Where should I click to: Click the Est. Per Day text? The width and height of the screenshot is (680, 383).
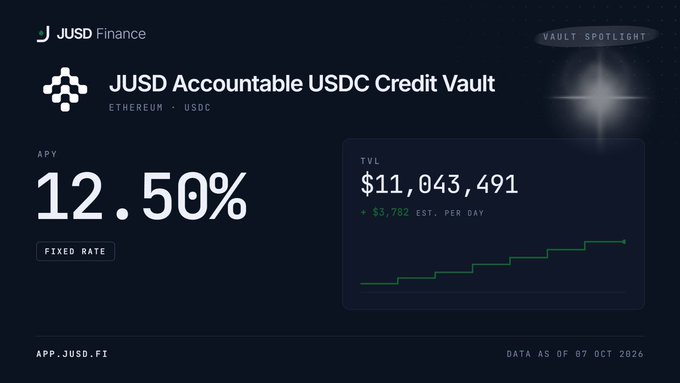(450, 213)
